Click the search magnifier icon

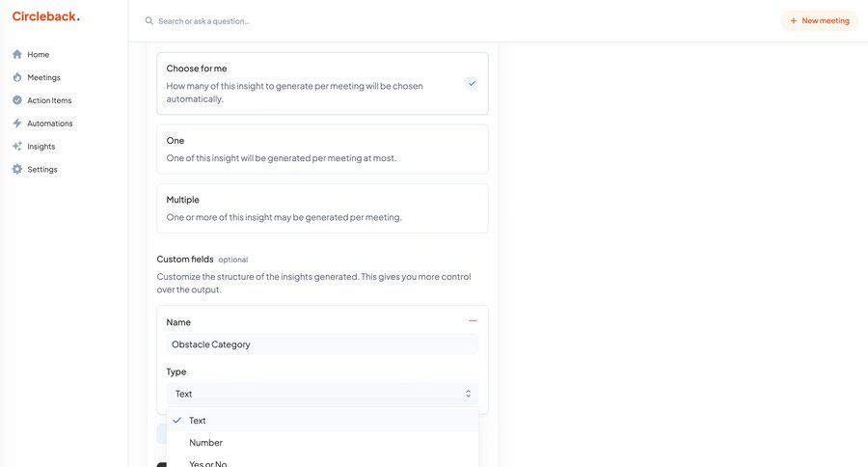point(149,21)
